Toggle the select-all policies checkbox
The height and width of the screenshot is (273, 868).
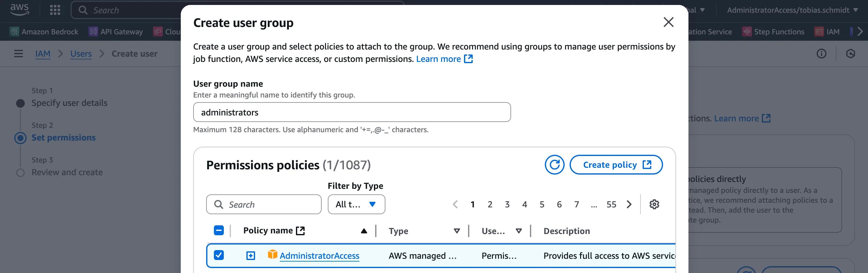pos(219,230)
